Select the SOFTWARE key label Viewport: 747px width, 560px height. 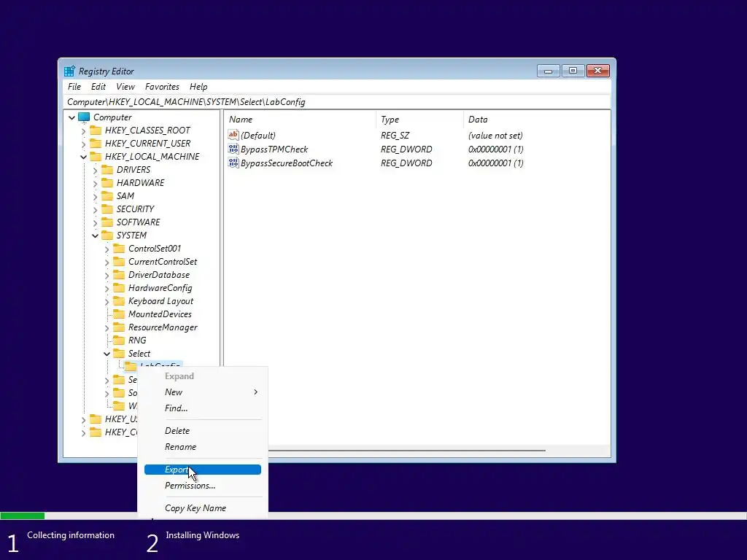point(138,222)
